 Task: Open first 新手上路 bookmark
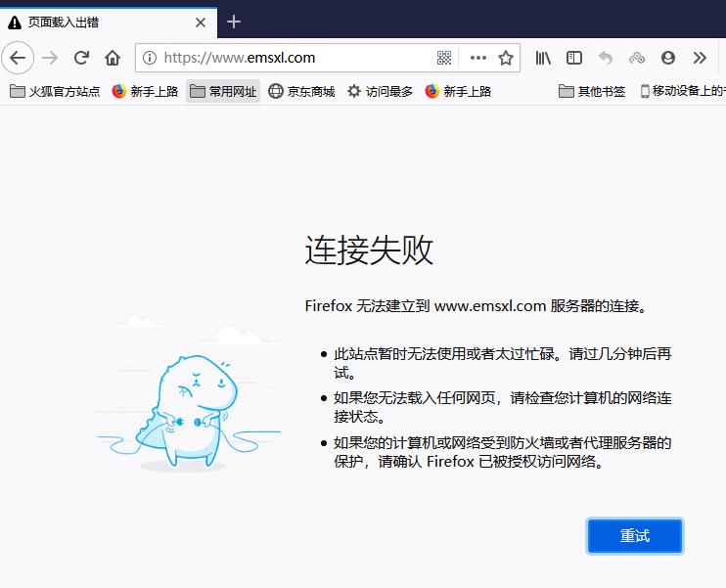145,91
